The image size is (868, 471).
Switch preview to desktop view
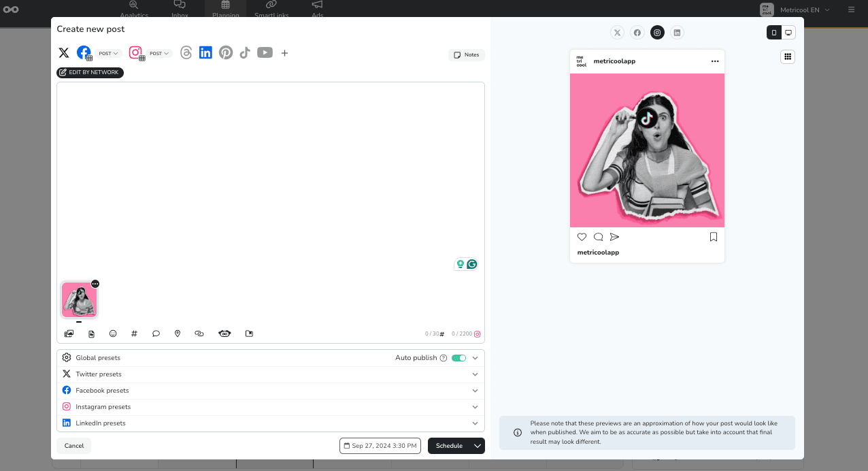point(788,32)
